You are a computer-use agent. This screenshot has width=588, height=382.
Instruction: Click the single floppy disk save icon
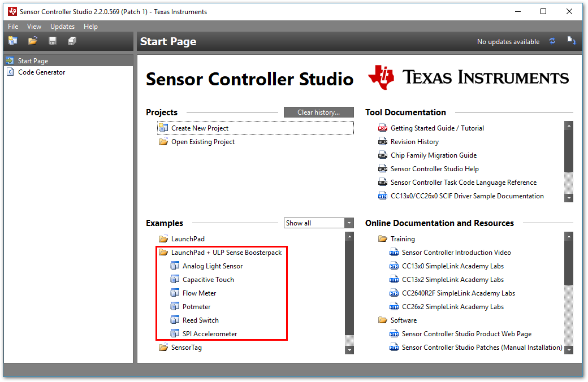point(53,41)
